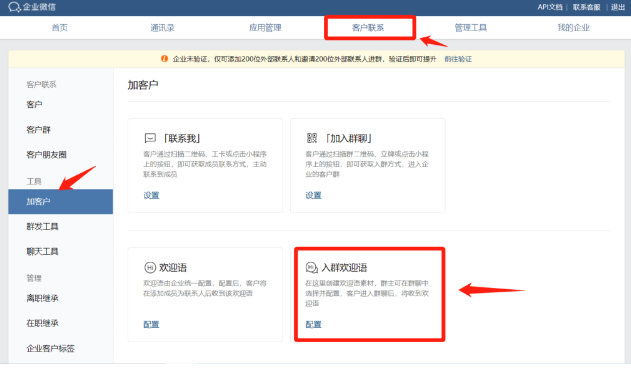This screenshot has height=376, width=631.
Task: Go to the 应用管理 tab
Action: (265, 28)
